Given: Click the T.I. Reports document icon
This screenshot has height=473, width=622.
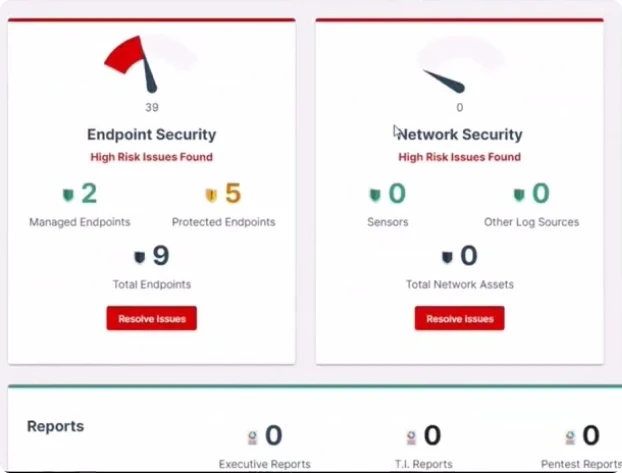Looking at the screenshot, I should [411, 437].
